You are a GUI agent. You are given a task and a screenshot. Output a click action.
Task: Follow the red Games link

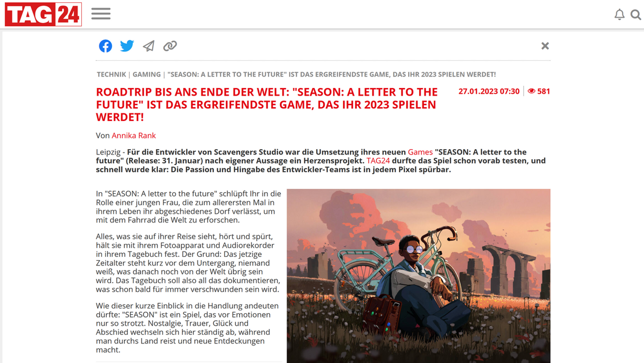(x=420, y=152)
